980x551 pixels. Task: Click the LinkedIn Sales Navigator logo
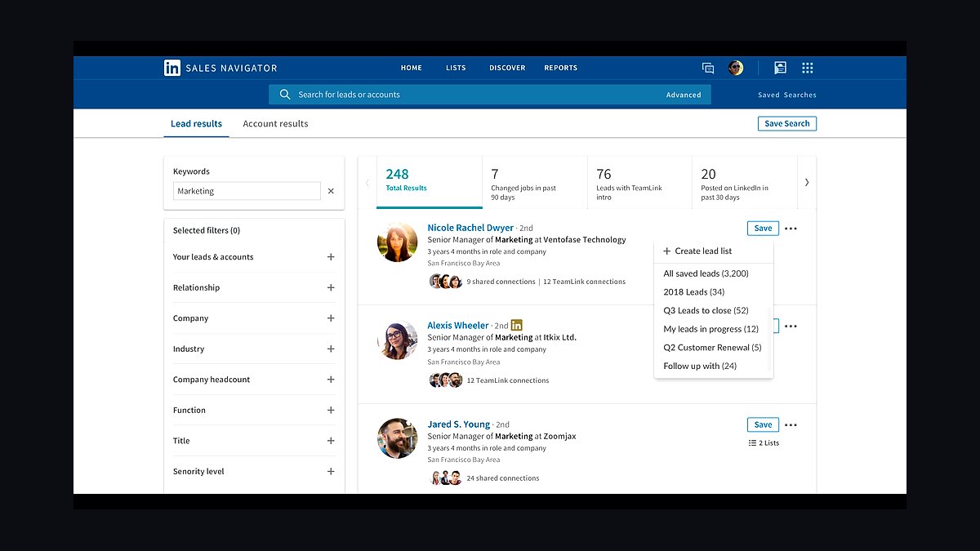(220, 68)
